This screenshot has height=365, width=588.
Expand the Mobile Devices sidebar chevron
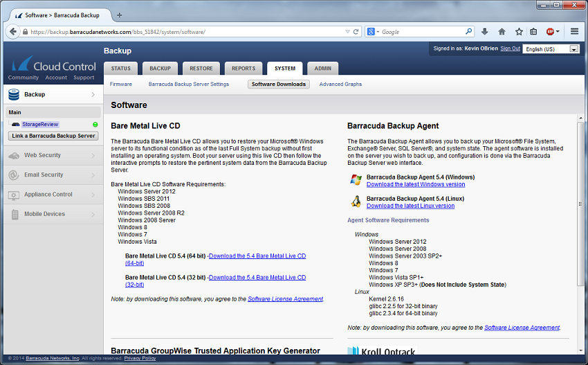(93, 214)
